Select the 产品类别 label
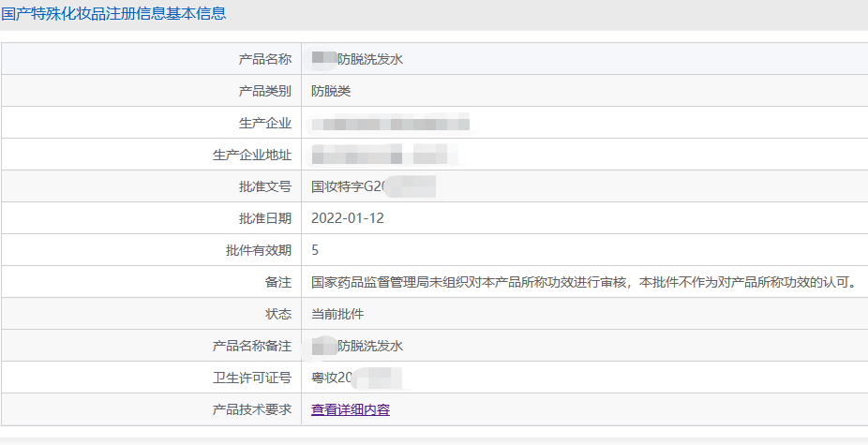868x445 pixels. pos(264,91)
